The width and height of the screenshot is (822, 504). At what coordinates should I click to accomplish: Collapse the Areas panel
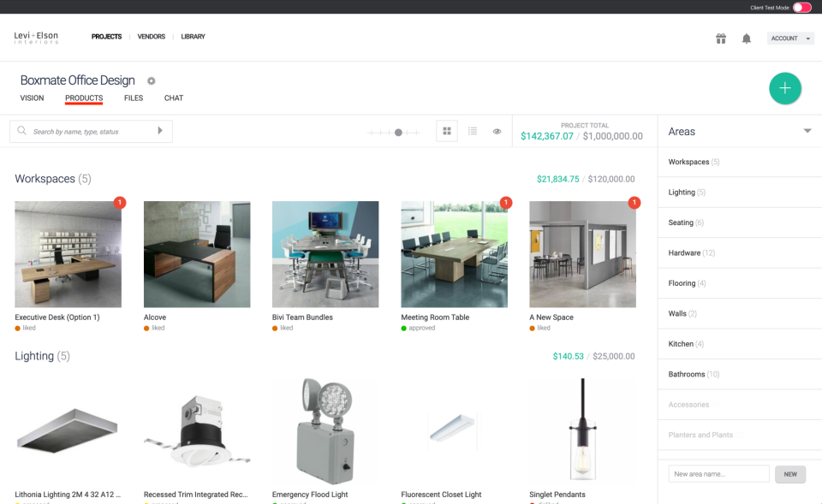(x=807, y=131)
